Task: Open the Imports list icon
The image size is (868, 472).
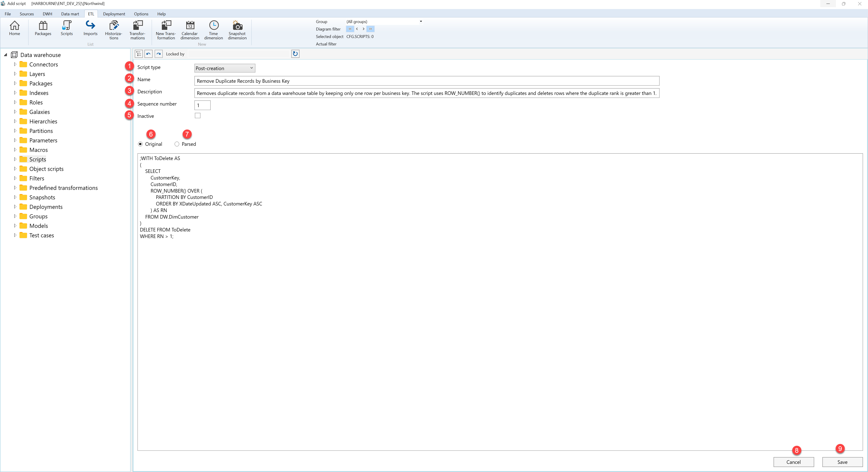Action: click(90, 28)
